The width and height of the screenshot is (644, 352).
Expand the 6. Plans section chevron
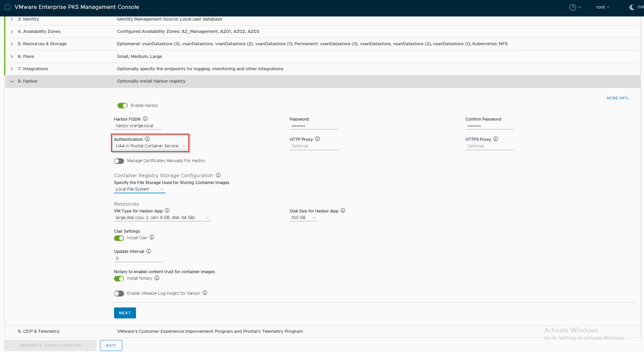pyautogui.click(x=12, y=57)
